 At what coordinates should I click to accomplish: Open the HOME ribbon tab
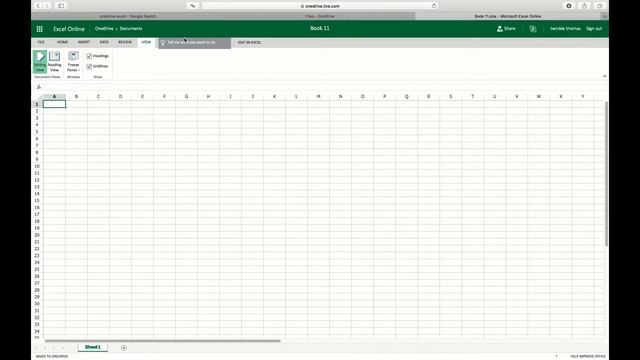[62, 42]
